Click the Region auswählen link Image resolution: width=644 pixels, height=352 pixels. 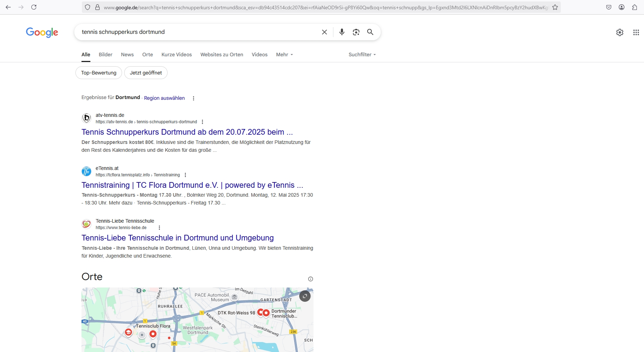tap(164, 98)
